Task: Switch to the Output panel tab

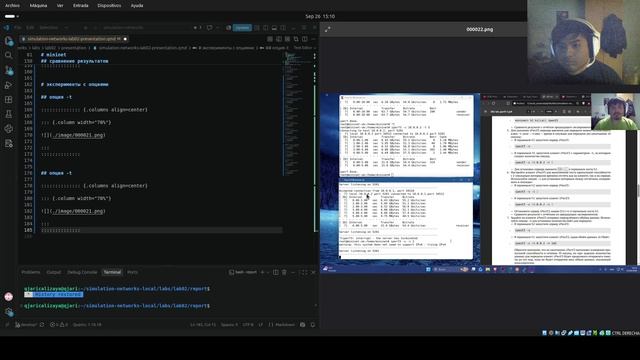Action: 53,272
